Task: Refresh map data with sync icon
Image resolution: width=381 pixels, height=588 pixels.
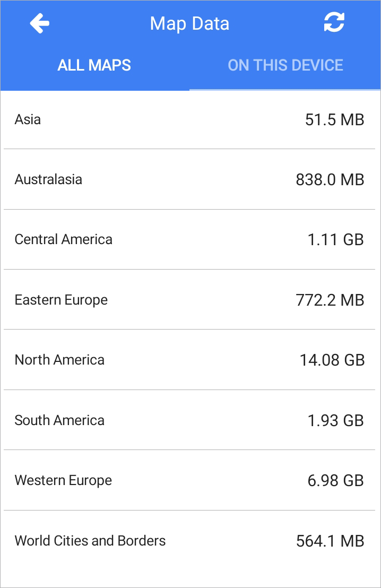Action: click(334, 22)
